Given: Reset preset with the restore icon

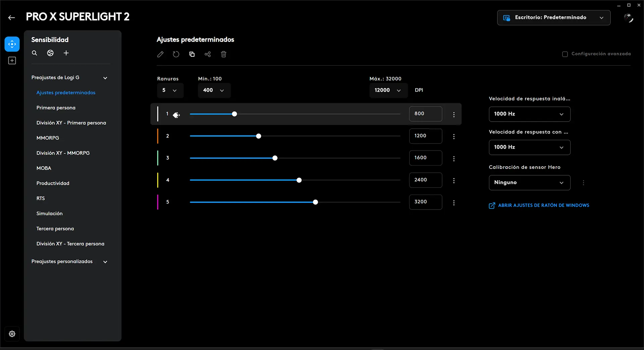Looking at the screenshot, I should click(176, 54).
